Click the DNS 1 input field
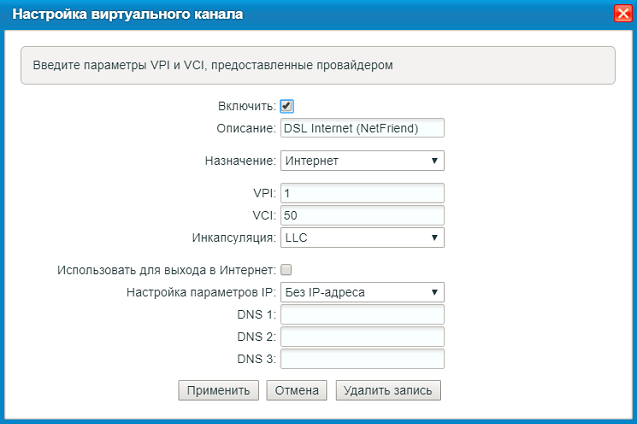This screenshot has height=424, width=637. pos(362,315)
